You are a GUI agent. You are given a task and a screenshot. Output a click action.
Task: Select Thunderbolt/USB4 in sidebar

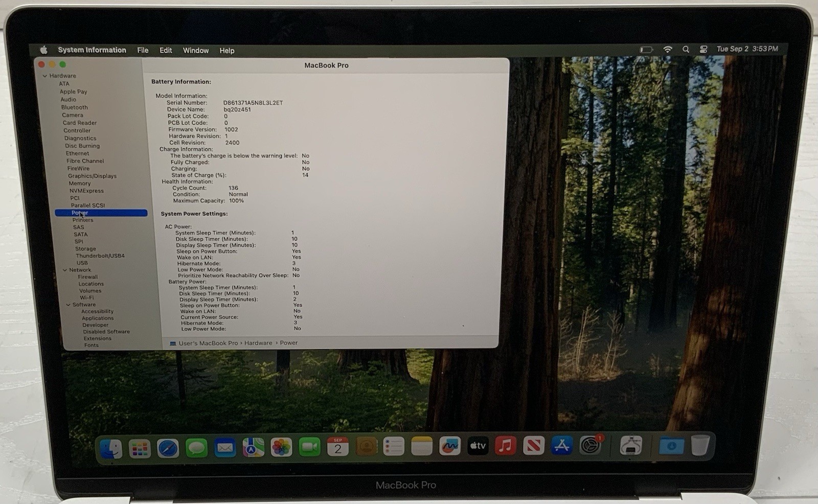pos(100,256)
